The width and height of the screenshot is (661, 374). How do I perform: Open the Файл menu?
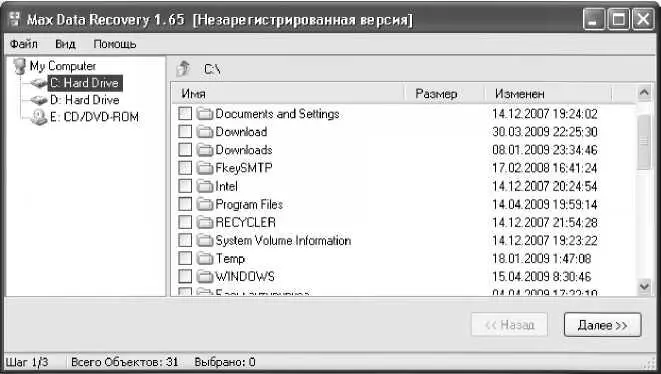24,44
